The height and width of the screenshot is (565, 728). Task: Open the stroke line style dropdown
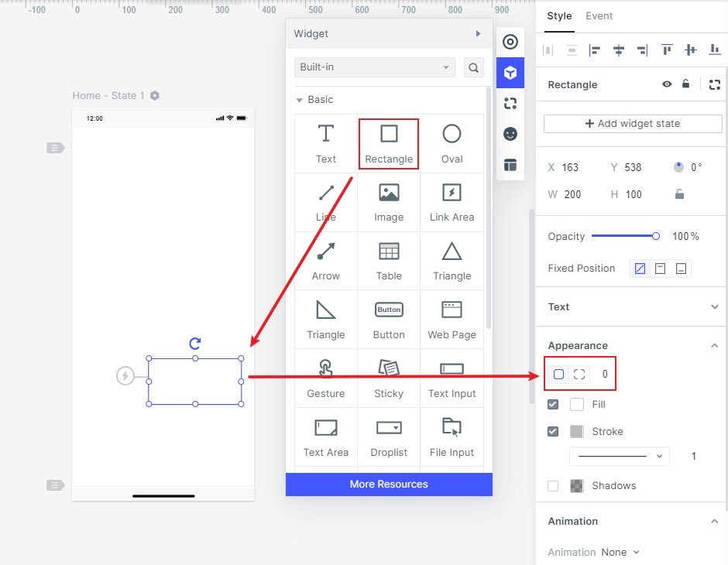coord(620,456)
